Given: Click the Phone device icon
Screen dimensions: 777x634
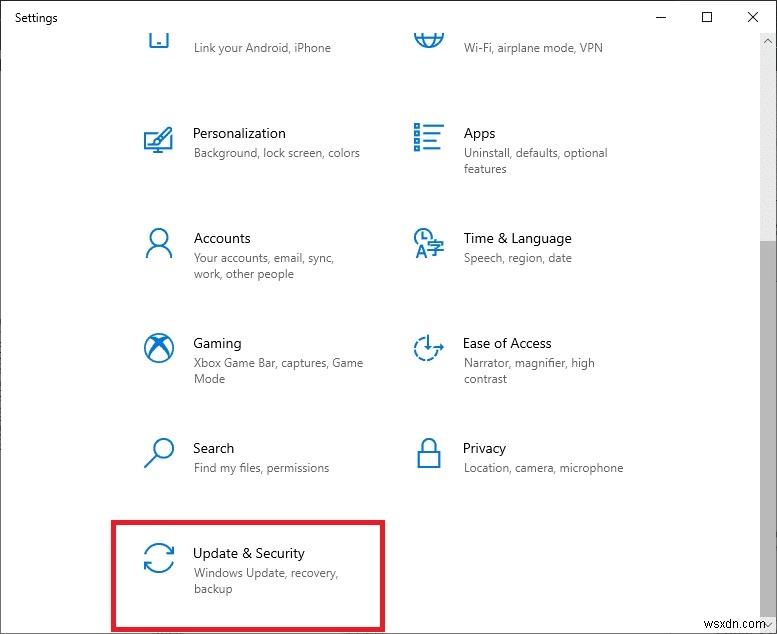Looking at the screenshot, I should pyautogui.click(x=159, y=40).
